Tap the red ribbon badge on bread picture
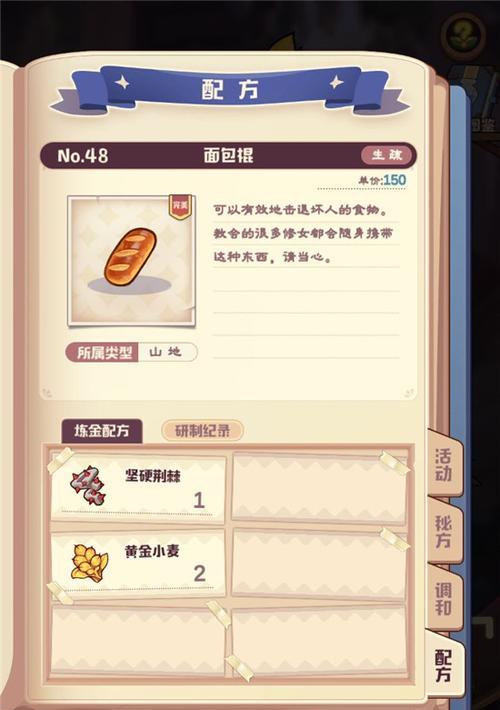This screenshot has width=500, height=710. pyautogui.click(x=180, y=207)
